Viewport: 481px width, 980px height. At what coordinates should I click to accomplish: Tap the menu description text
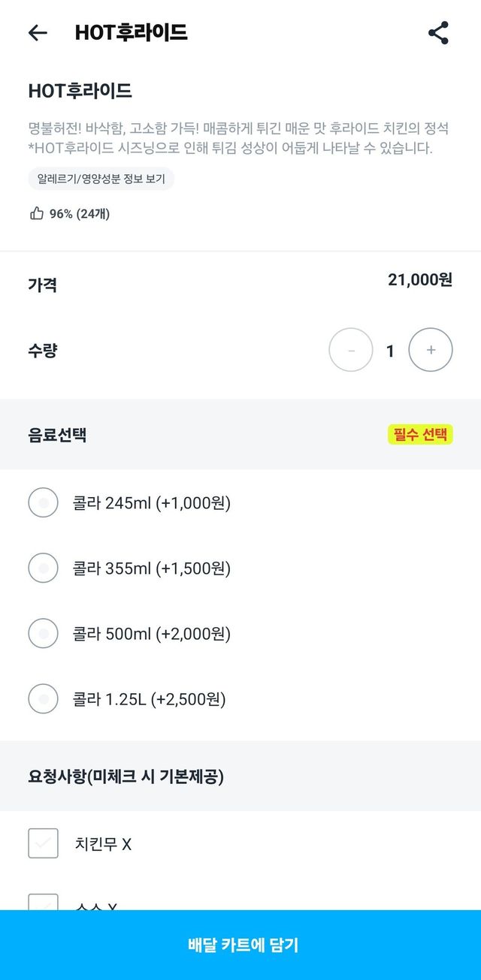238,138
